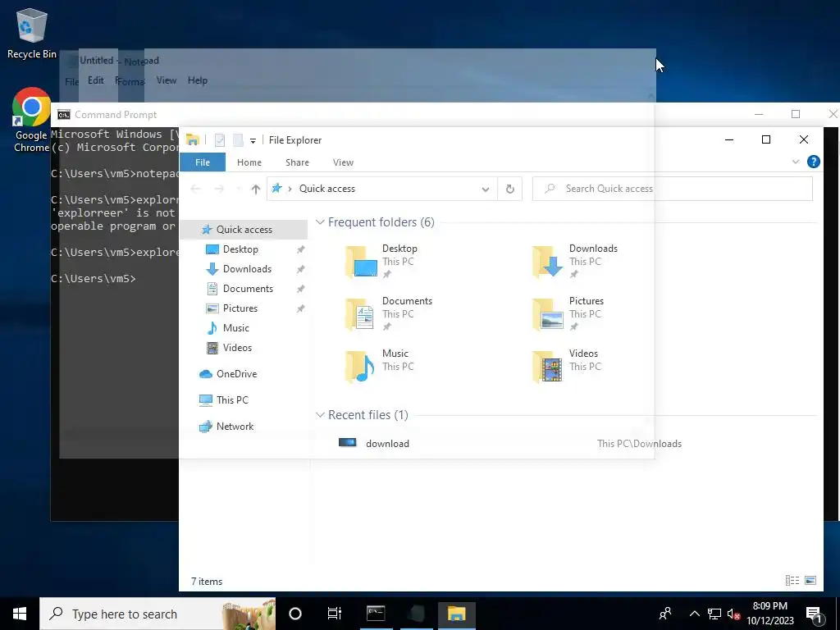Open File Explorer help icon

pyautogui.click(x=813, y=162)
